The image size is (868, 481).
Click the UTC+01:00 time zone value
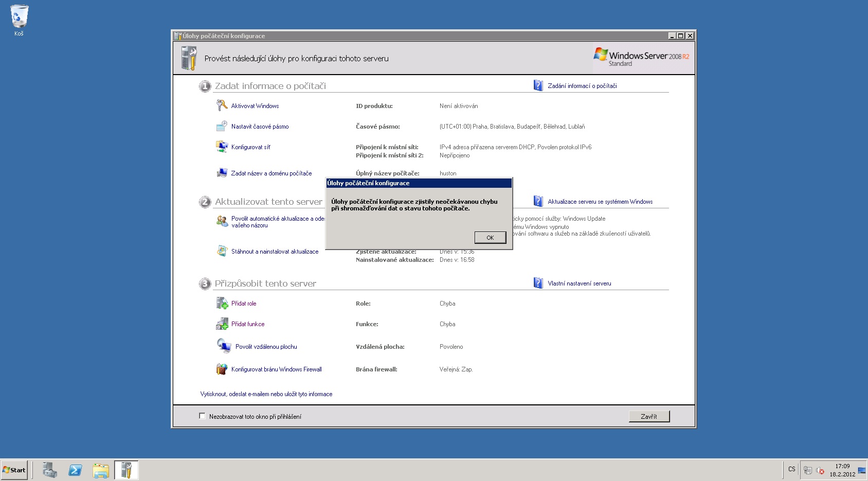coord(512,127)
